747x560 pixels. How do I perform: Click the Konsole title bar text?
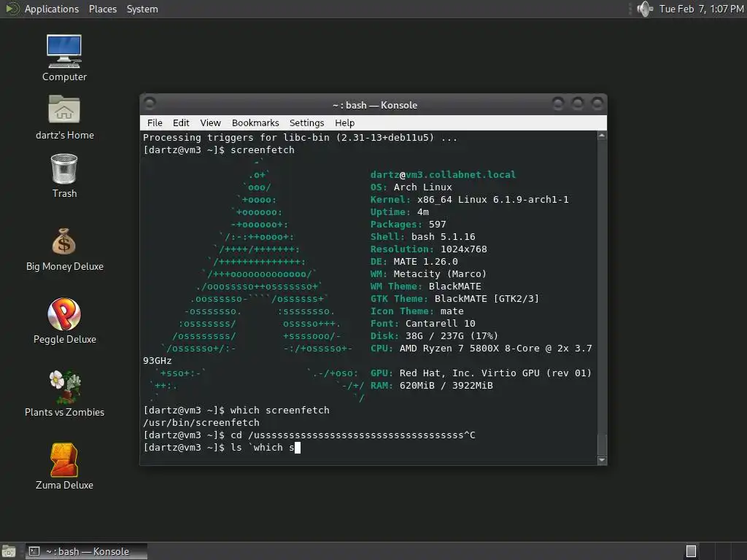coord(375,105)
